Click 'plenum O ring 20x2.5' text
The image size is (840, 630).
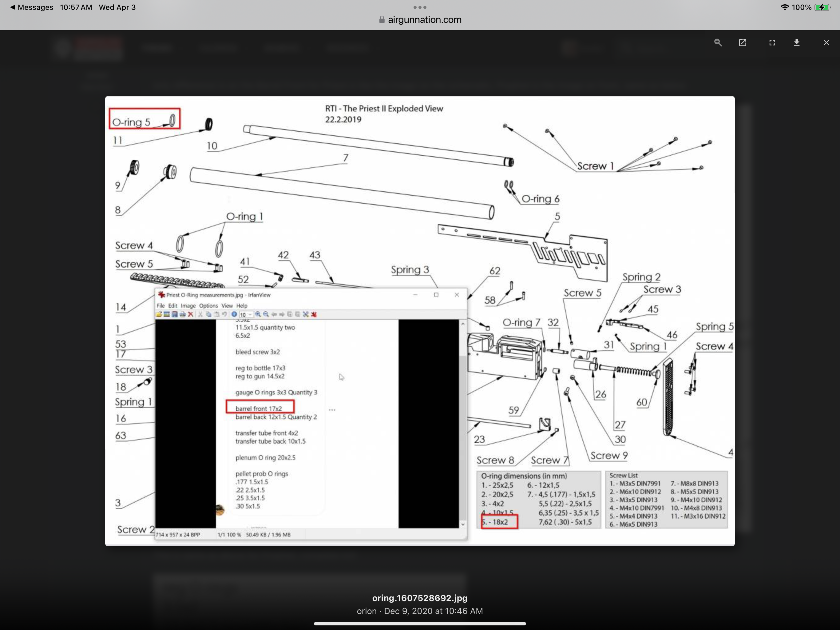click(265, 457)
